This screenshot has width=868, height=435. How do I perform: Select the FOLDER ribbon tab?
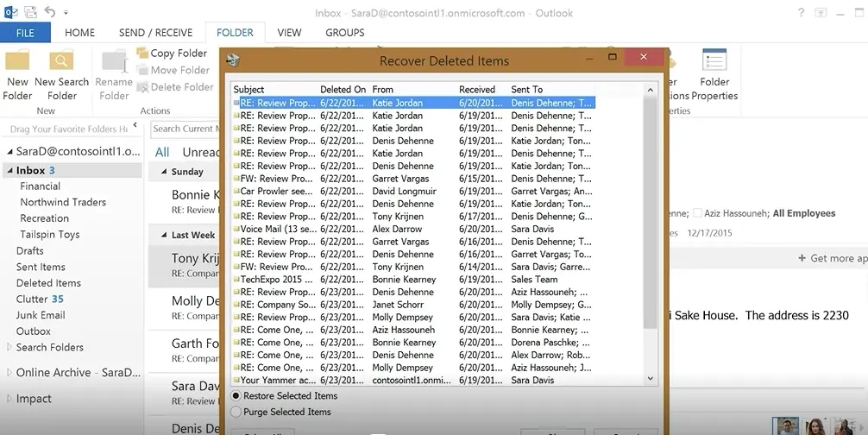[235, 33]
